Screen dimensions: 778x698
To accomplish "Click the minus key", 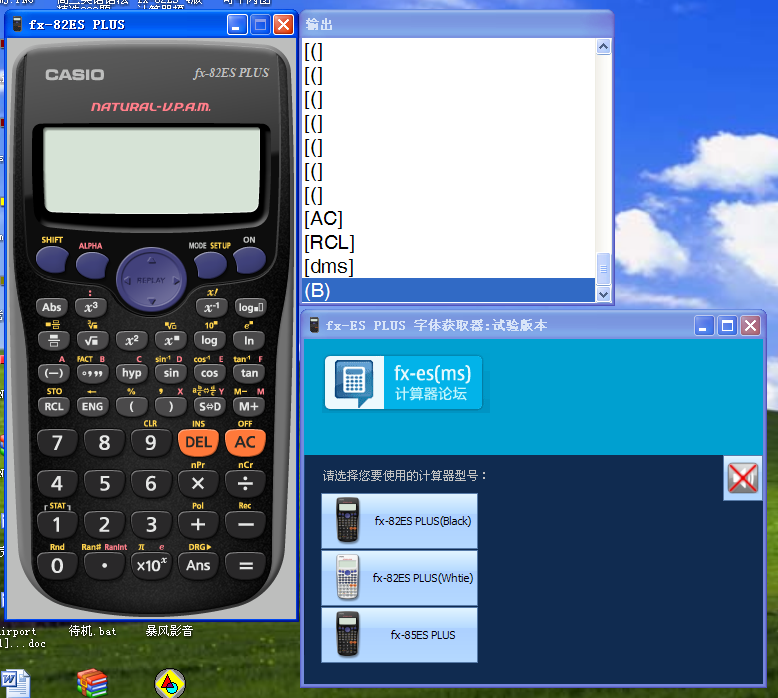I will click(245, 524).
